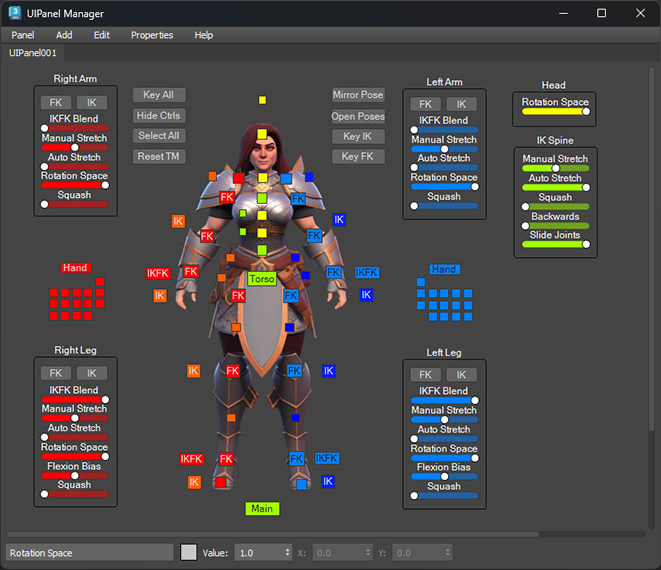Viewport: 661px width, 570px height.
Task: Click the Value spinner arrows
Action: pyautogui.click(x=288, y=552)
